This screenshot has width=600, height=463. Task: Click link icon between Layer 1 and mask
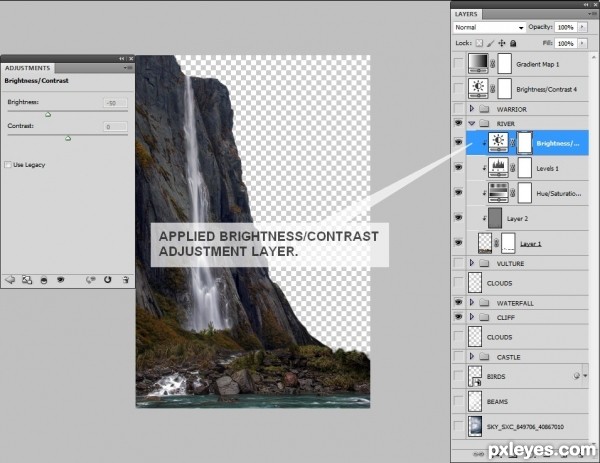[x=496, y=243]
